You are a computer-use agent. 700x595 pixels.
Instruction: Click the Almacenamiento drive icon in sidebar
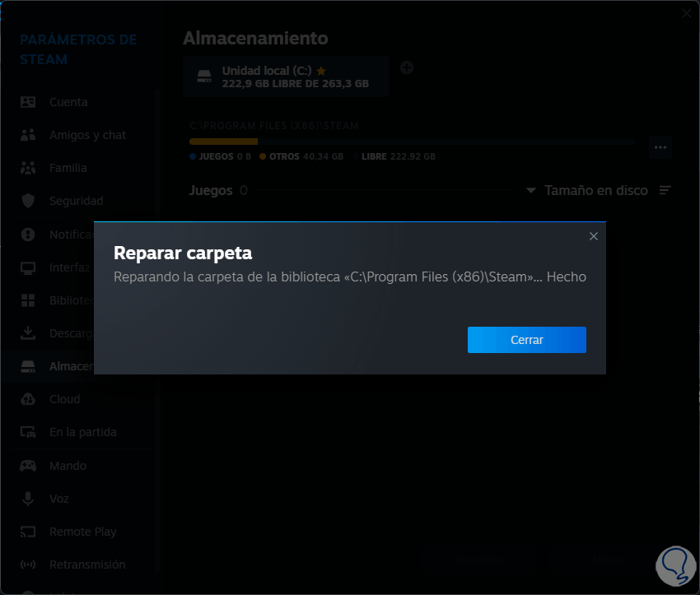(x=28, y=367)
